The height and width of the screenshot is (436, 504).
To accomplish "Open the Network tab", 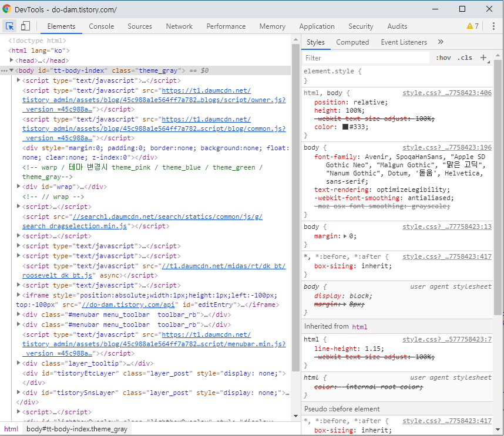I will click(179, 26).
